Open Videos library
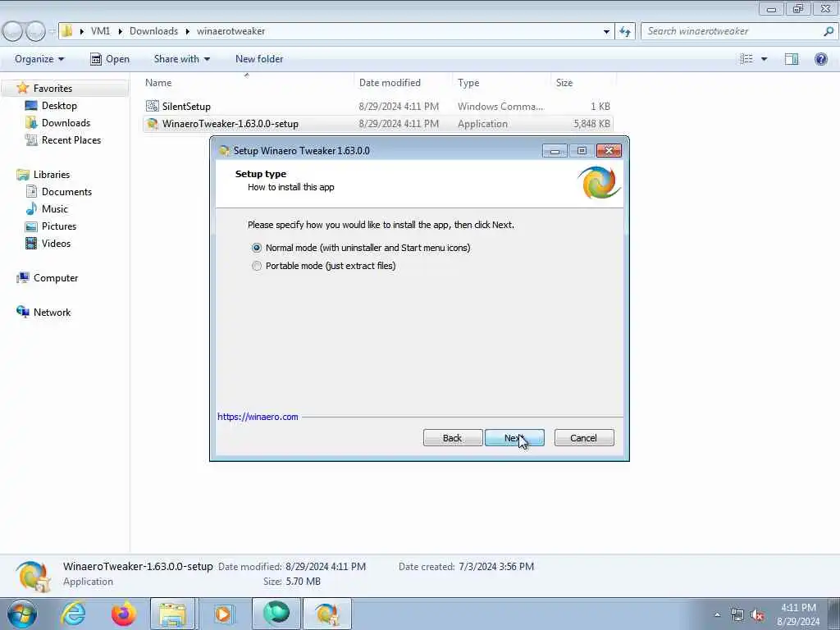This screenshot has height=630, width=840. 56,243
